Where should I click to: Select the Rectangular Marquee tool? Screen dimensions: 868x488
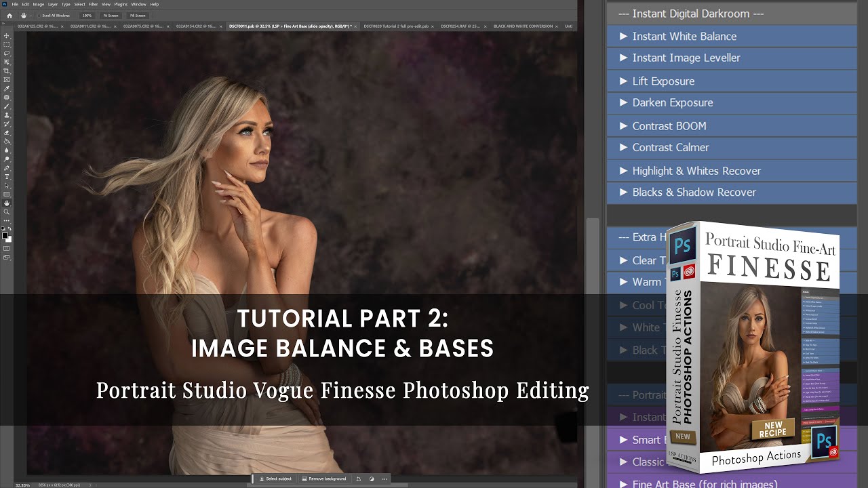click(7, 44)
